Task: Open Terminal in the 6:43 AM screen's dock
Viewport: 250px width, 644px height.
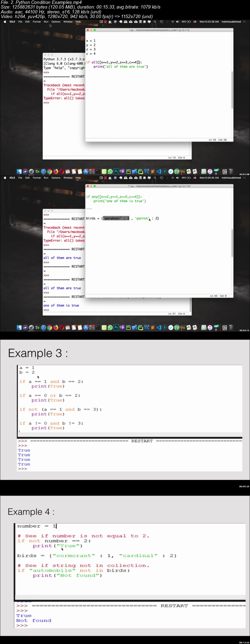Action: point(98,171)
